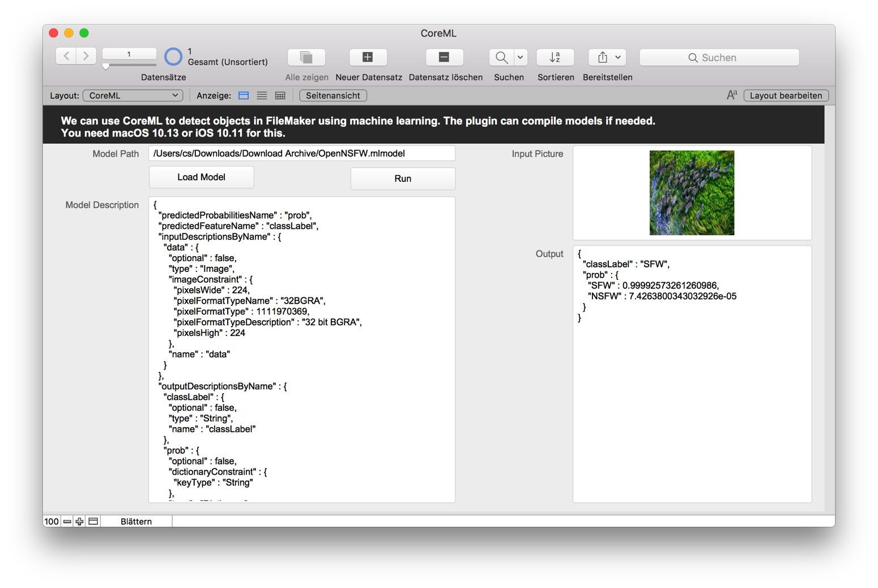Image resolution: width=878 pixels, height=588 pixels.
Task: Switch to table view display
Action: click(x=280, y=96)
